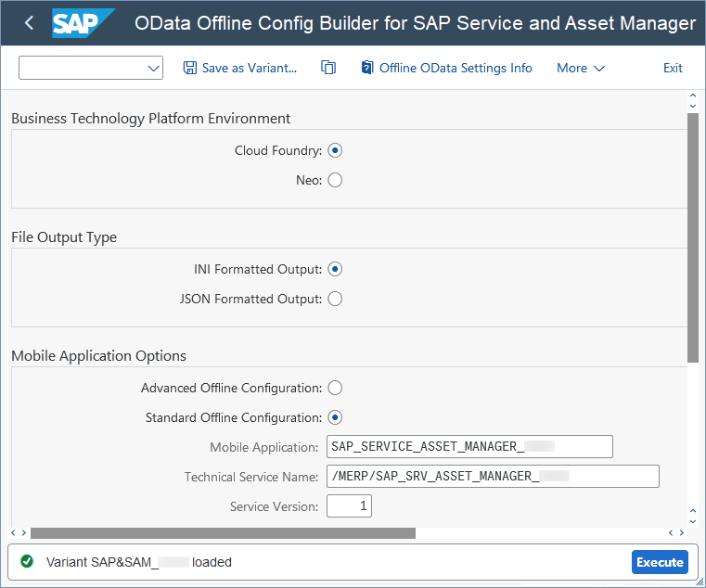Click the scroll-down arrow below top scroll-up arrow

click(x=693, y=107)
